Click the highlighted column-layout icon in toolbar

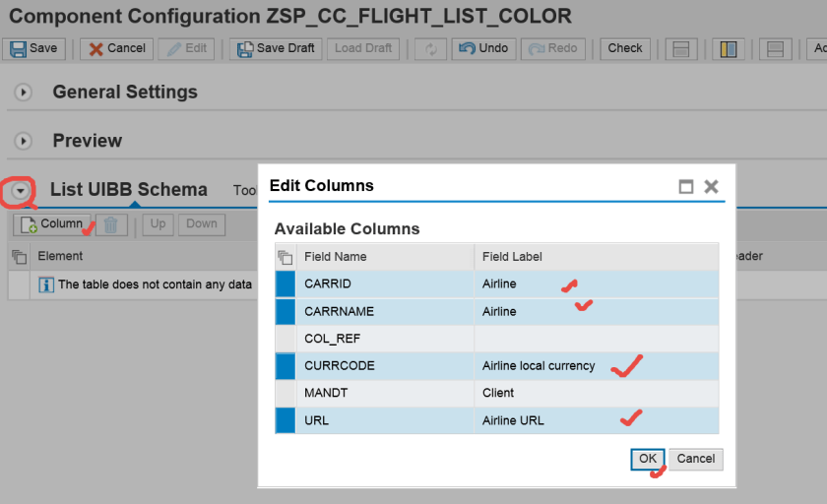729,48
